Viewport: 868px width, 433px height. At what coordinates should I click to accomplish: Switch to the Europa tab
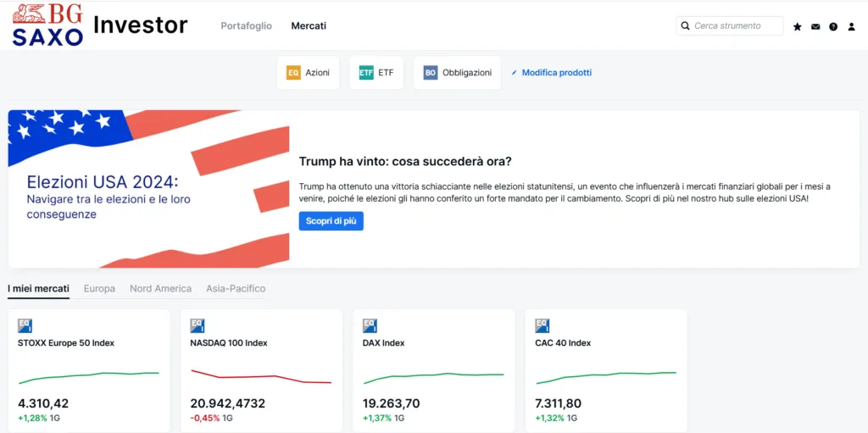100,288
